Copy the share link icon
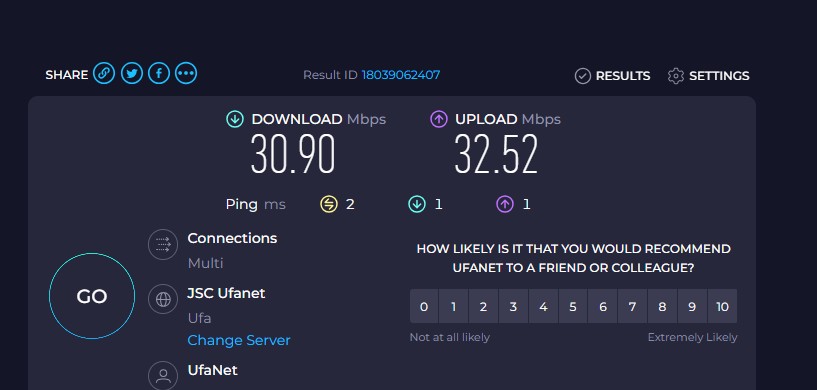The image size is (817, 390). 104,74
